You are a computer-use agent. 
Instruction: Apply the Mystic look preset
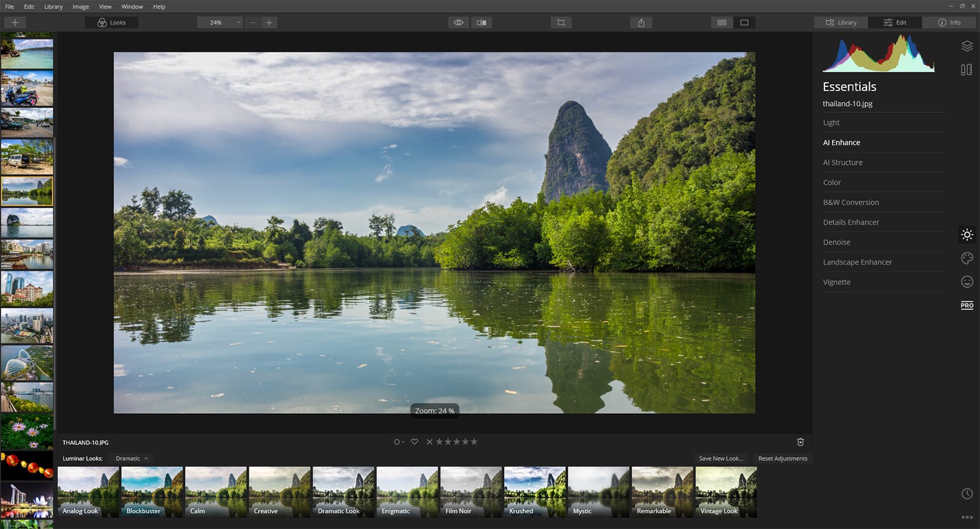coord(598,492)
